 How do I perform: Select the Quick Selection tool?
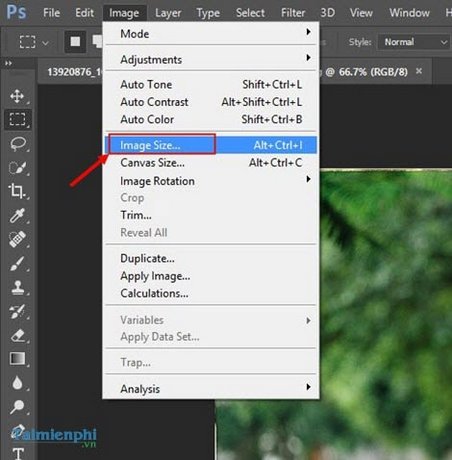[x=17, y=168]
